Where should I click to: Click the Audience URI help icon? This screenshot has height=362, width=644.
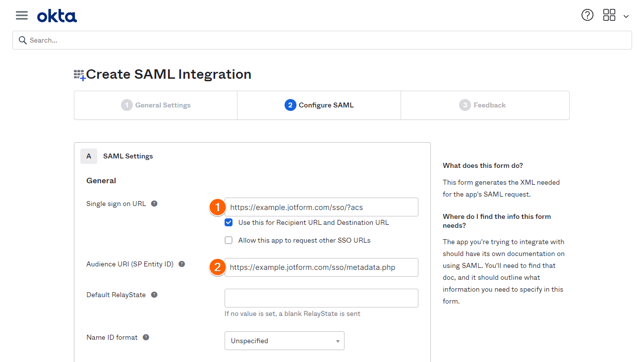click(182, 264)
